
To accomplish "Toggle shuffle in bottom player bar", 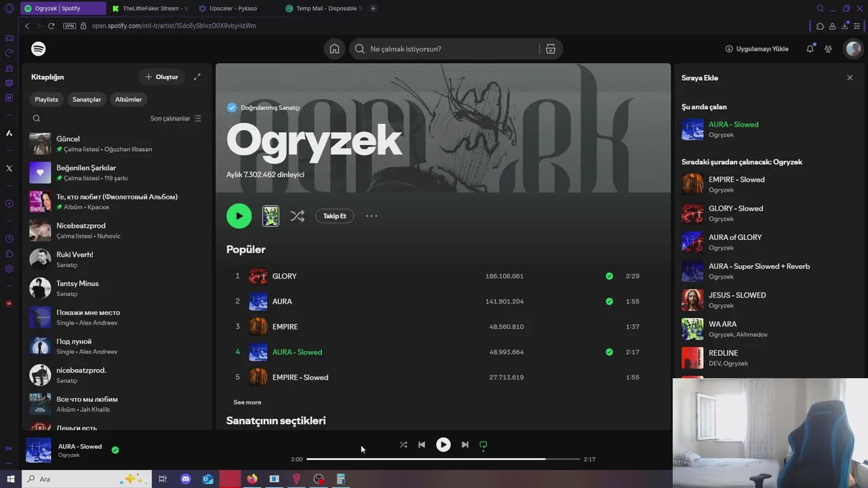I will coord(403,445).
